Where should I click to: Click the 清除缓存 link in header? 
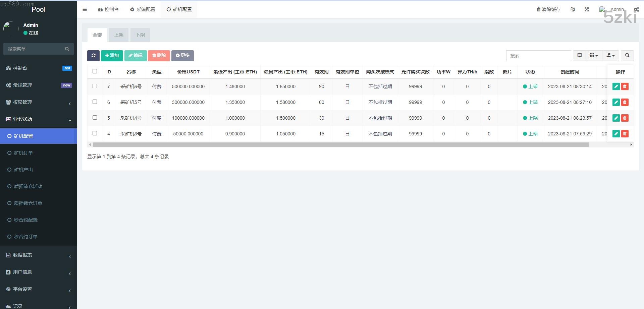(549, 9)
